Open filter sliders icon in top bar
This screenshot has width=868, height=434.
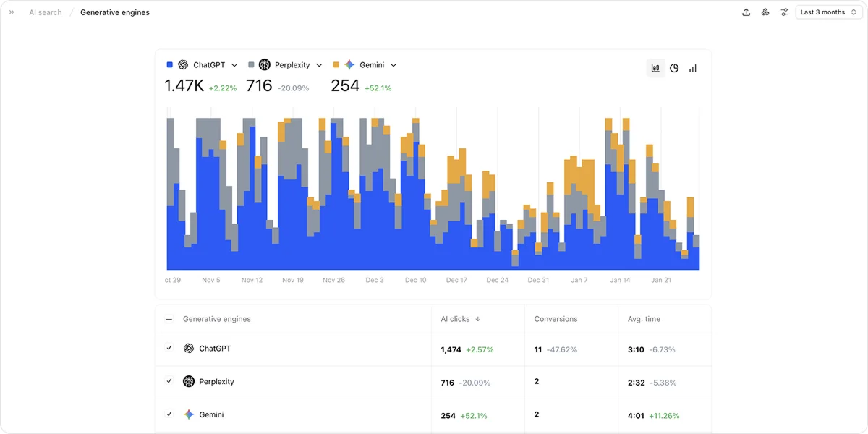click(x=784, y=12)
